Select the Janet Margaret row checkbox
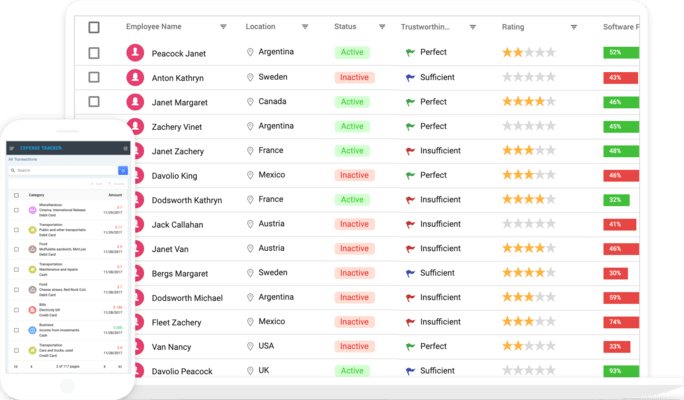 [x=94, y=102]
